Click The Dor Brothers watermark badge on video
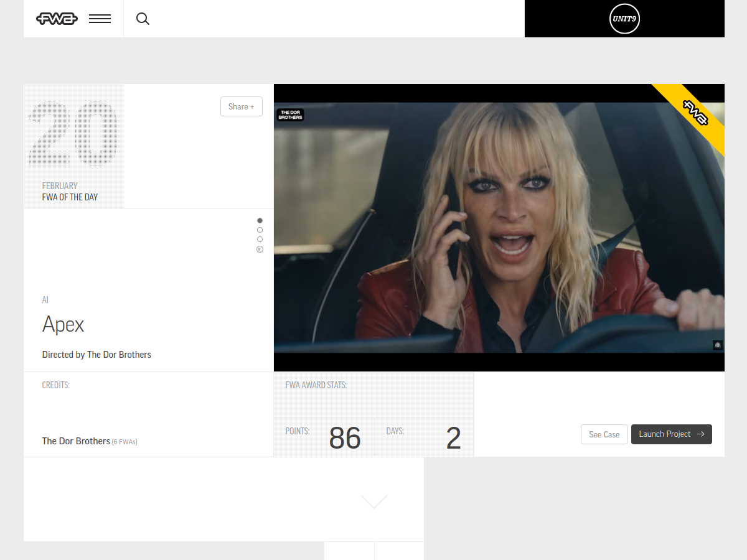Image resolution: width=747 pixels, height=560 pixels. click(291, 115)
